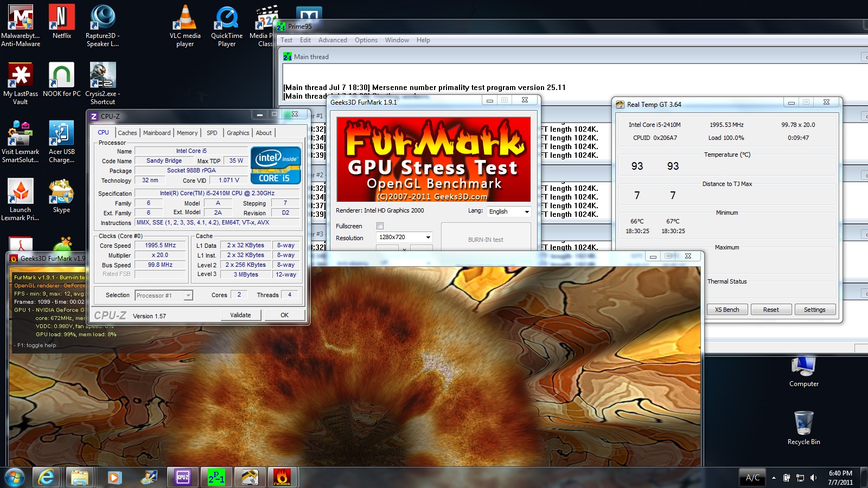
Task: Switch to CPU-Z SPD tab
Action: pyautogui.click(x=212, y=133)
